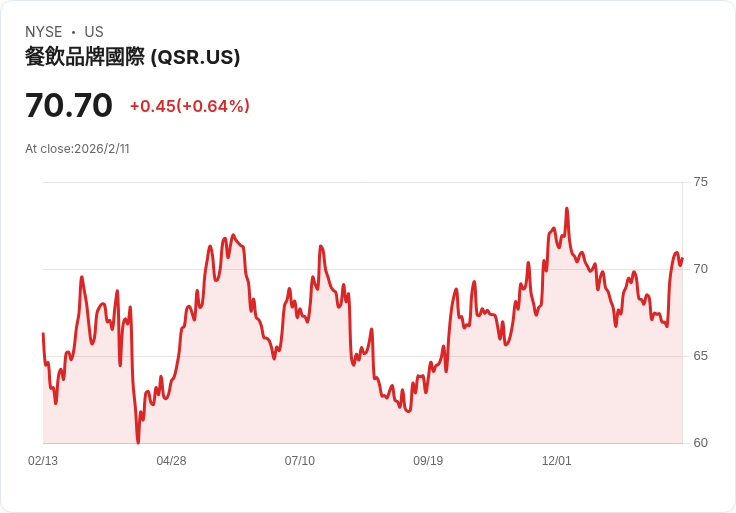This screenshot has height=513, width=736.
Task: Click the 02/13 date label on x-axis
Action: pyautogui.click(x=43, y=461)
